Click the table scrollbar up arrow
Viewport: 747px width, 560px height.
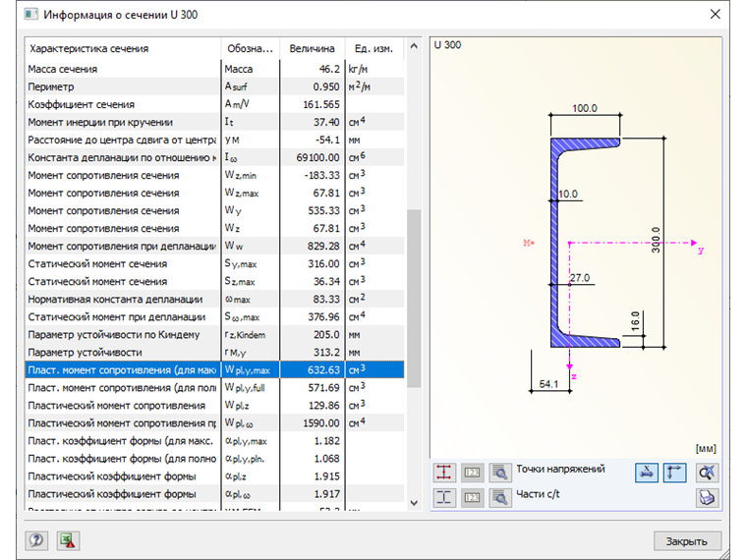coord(414,46)
